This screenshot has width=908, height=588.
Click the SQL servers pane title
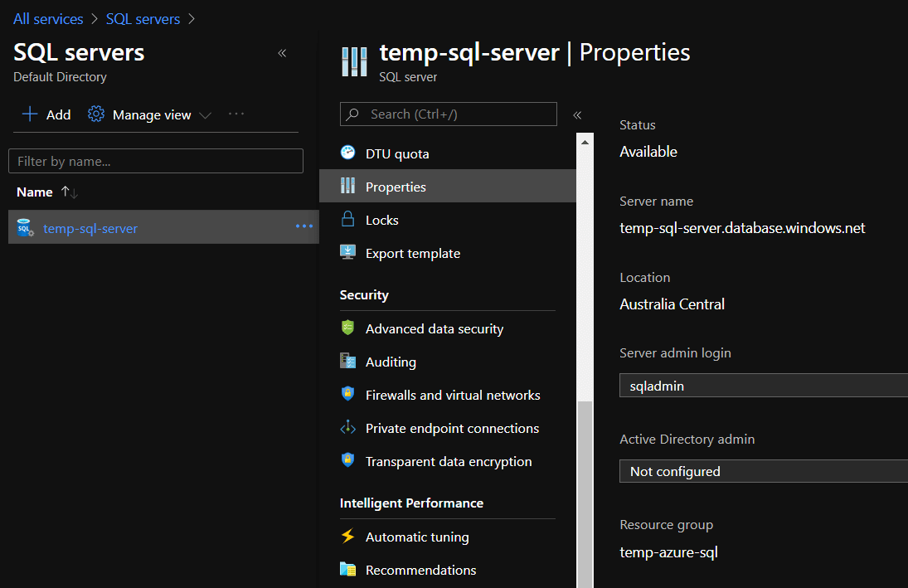[x=79, y=53]
